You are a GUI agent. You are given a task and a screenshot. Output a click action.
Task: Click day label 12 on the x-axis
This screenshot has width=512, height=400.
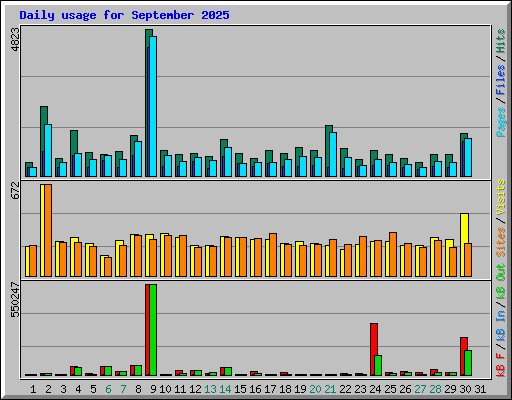click(195, 389)
